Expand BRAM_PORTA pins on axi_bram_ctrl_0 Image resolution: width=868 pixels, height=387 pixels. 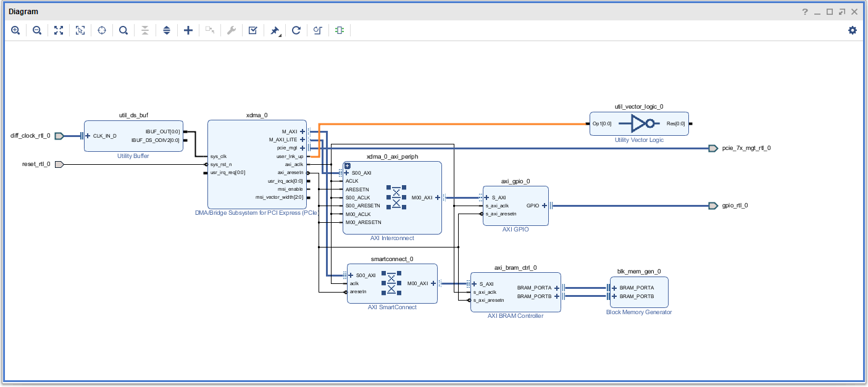tap(556, 288)
